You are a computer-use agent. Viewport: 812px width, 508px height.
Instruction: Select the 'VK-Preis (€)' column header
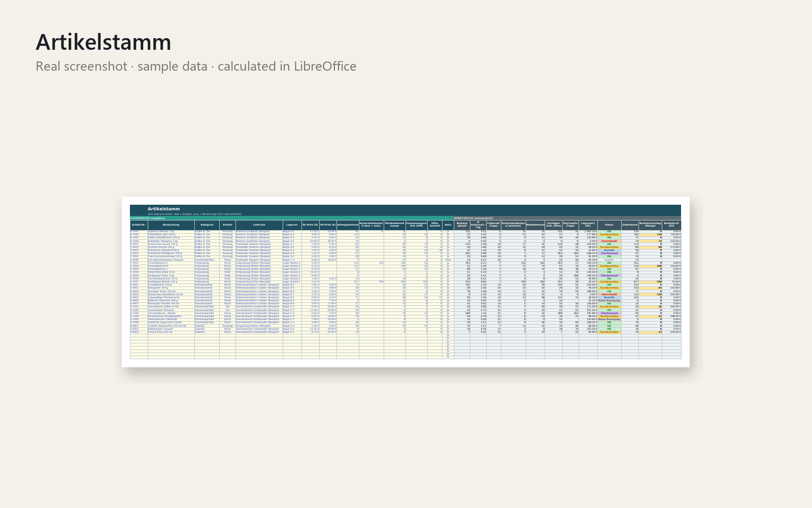[x=328, y=225]
